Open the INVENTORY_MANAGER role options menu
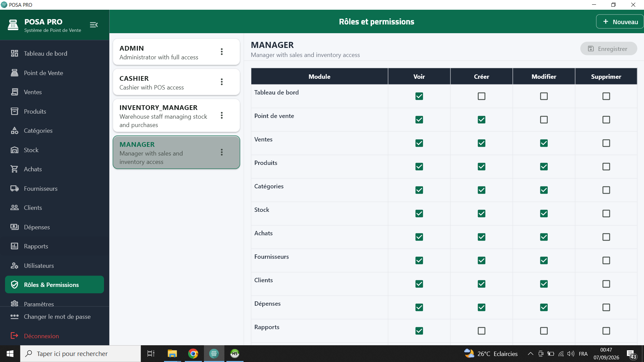644x362 pixels. click(x=222, y=115)
